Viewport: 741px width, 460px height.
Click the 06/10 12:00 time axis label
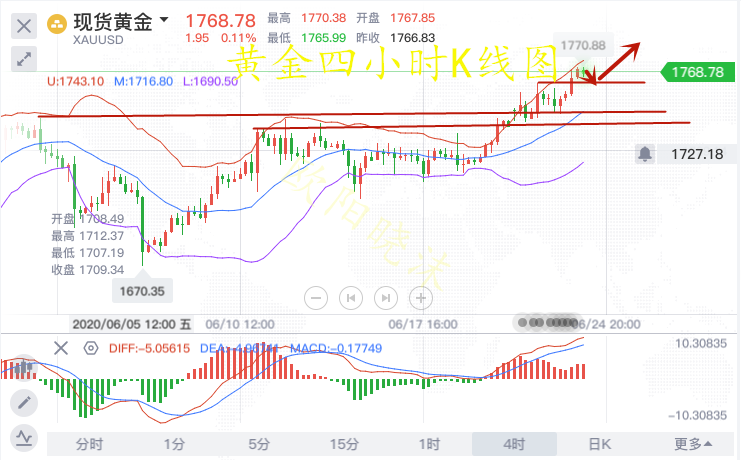point(240,324)
